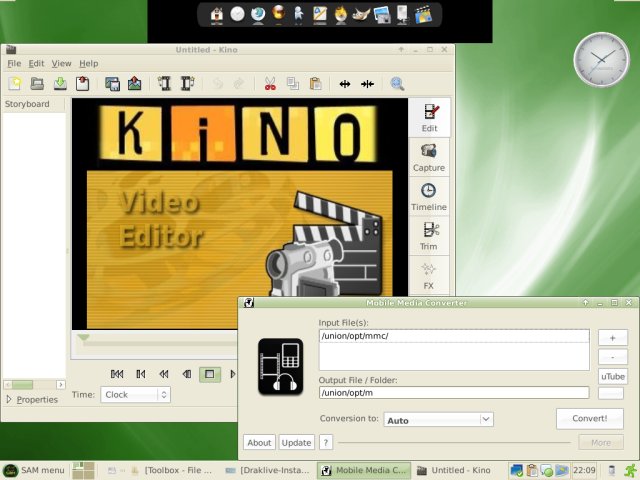This screenshot has width=640, height=480.
Task: Open the SAM menu on the taskbar
Action: (34, 470)
